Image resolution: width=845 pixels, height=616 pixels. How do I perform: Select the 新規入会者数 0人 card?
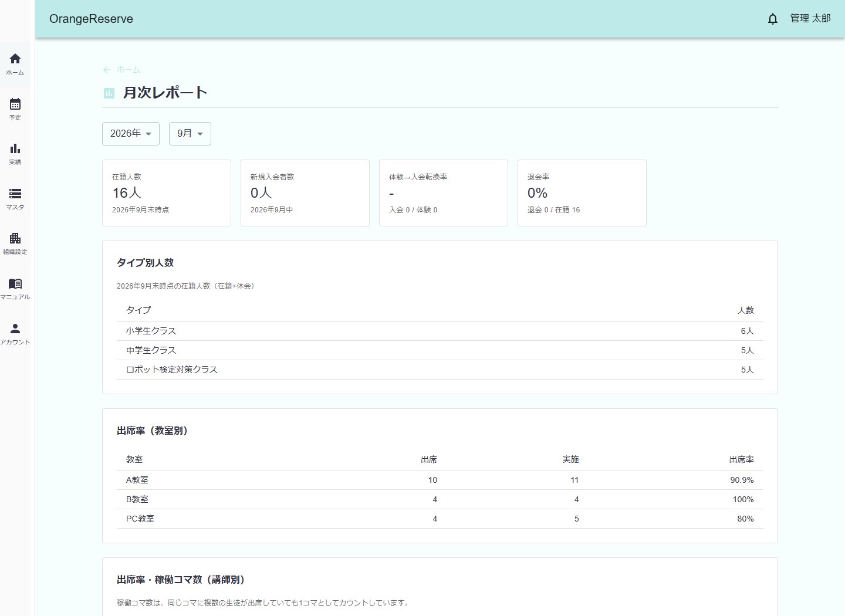pyautogui.click(x=305, y=193)
